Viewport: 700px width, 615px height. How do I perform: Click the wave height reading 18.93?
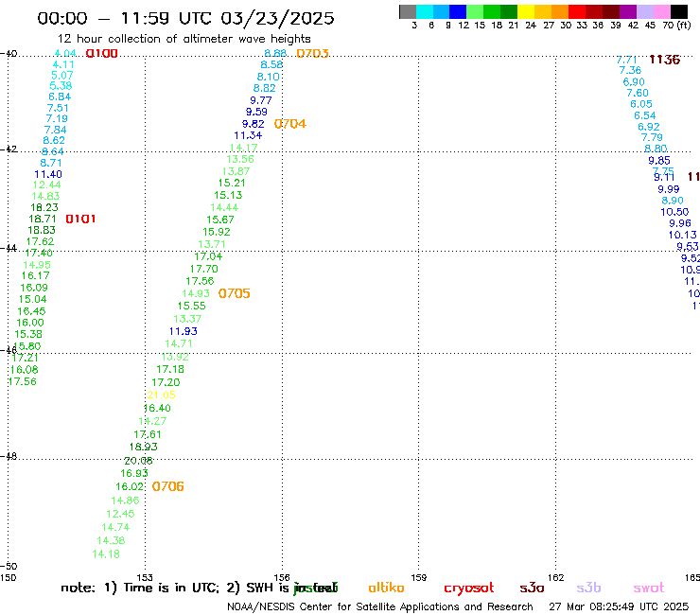coord(143,447)
